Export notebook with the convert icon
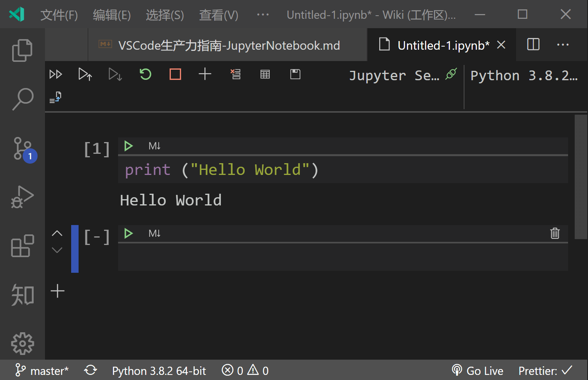This screenshot has width=588, height=380. click(56, 97)
